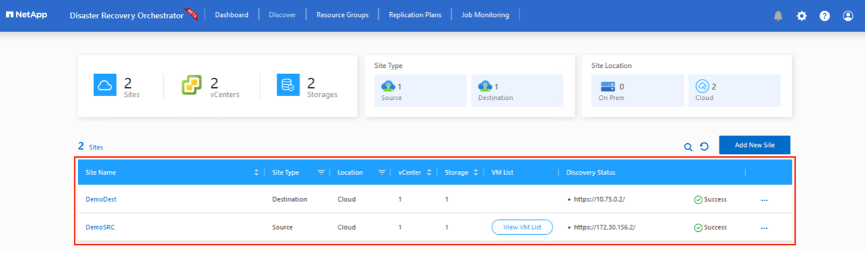Open the Location column filter
868x255 pixels.
[381, 172]
